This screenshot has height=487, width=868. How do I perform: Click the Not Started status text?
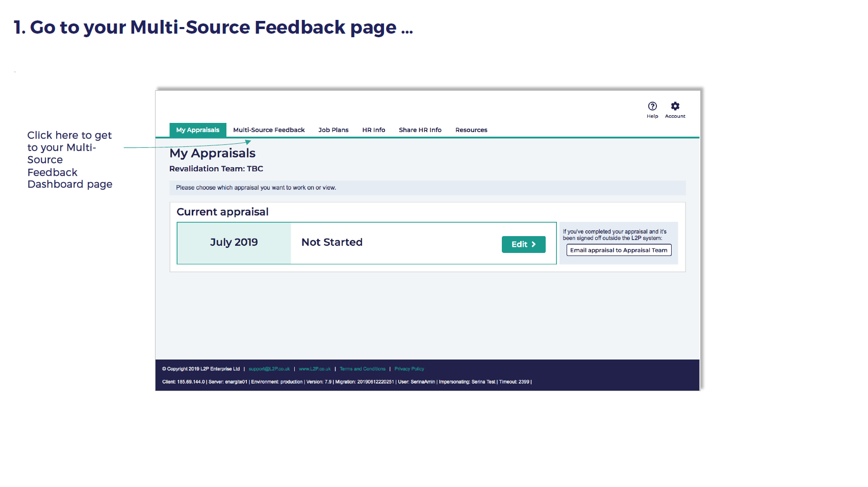click(332, 243)
